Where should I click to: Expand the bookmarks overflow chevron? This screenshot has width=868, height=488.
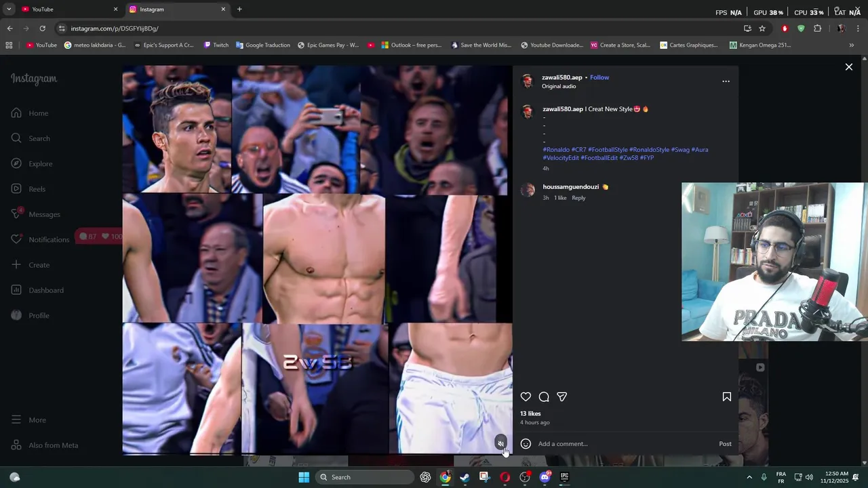[852, 45]
